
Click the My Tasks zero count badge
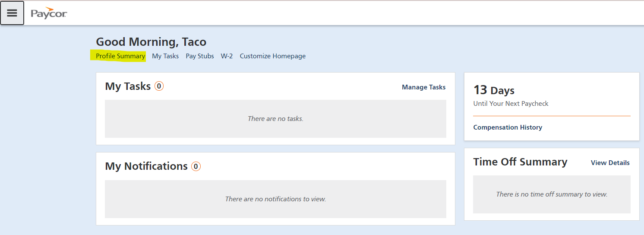click(159, 86)
